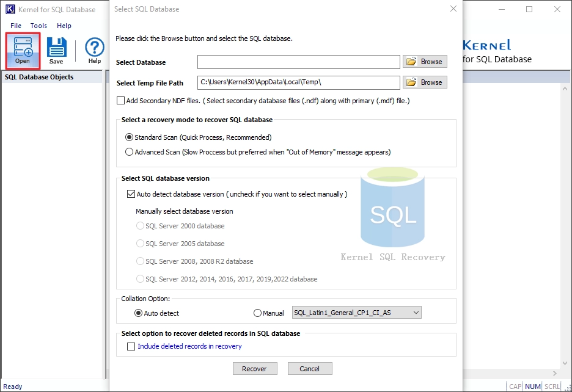572x392 pixels.
Task: Click scroll down arrow in main window
Action: (565, 363)
